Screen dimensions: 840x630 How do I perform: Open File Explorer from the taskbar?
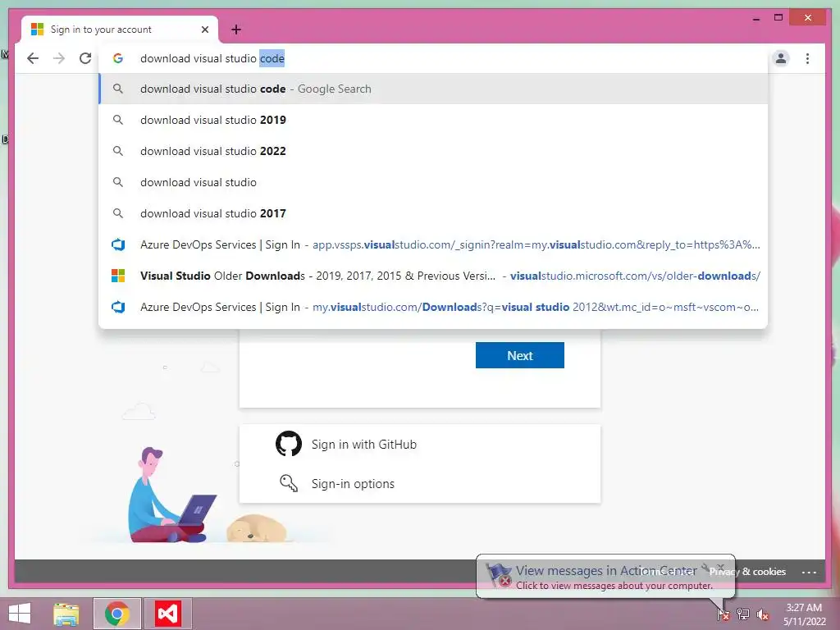(x=66, y=614)
